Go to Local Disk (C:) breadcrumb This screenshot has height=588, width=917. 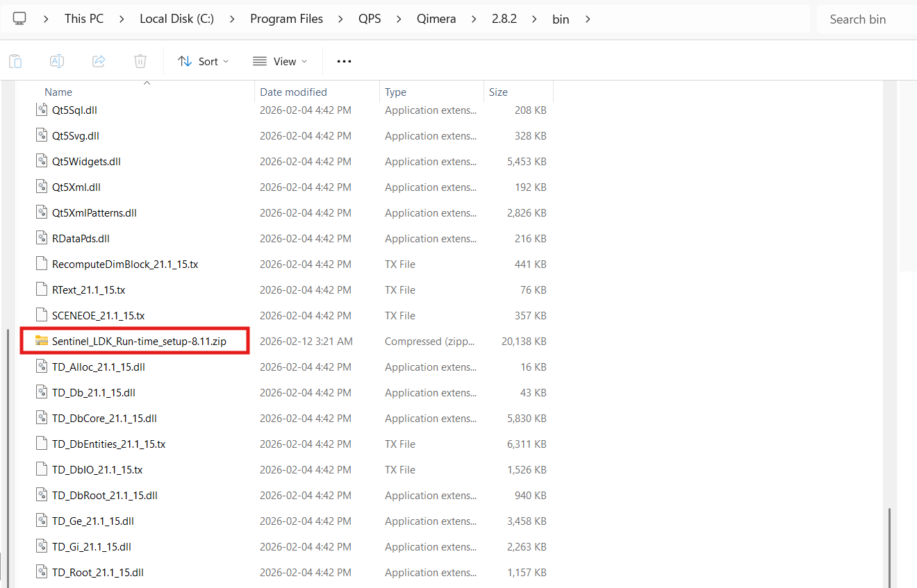[176, 19]
